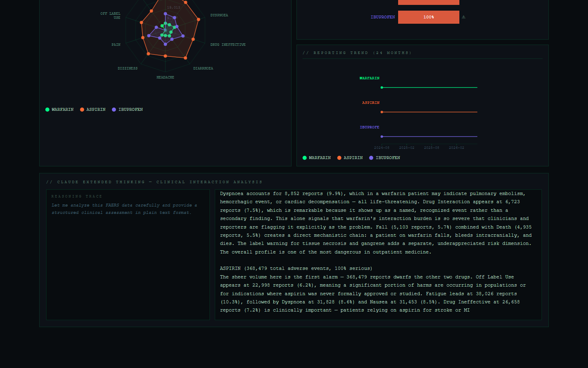
Task: Click the orange Aspirin point on Diarrhoea axis
Action: (185, 58)
